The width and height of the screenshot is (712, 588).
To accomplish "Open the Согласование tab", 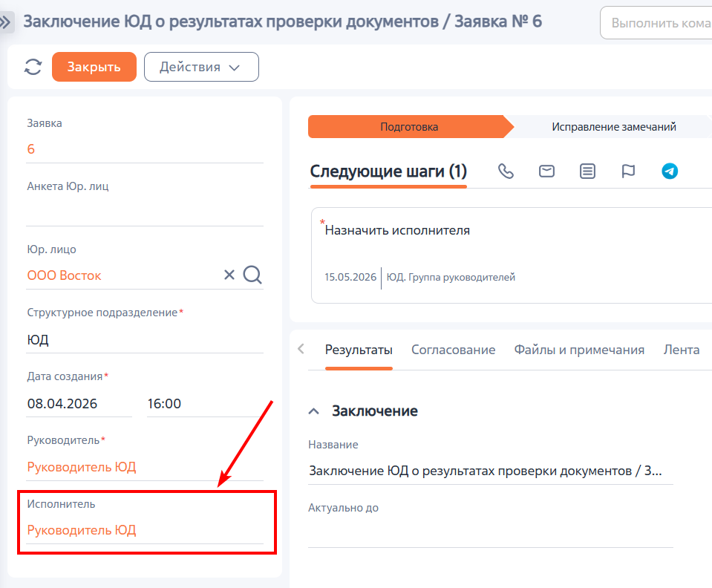I will 453,350.
